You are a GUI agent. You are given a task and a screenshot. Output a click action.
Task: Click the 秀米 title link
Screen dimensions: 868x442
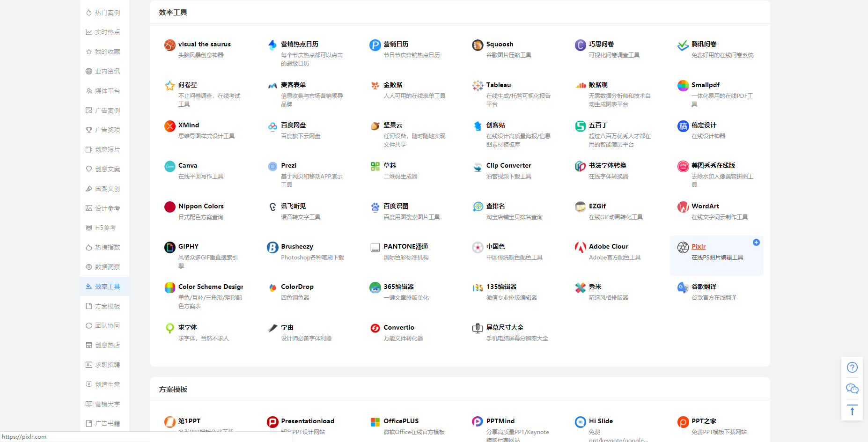click(595, 287)
